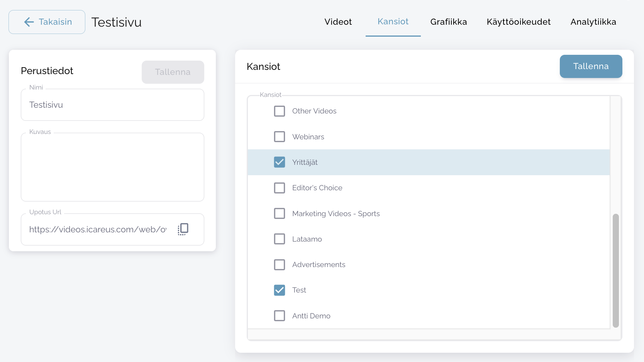Screen dimensions: 644x362
Task: Tick the Editor's Choice checkbox
Action: 279,188
